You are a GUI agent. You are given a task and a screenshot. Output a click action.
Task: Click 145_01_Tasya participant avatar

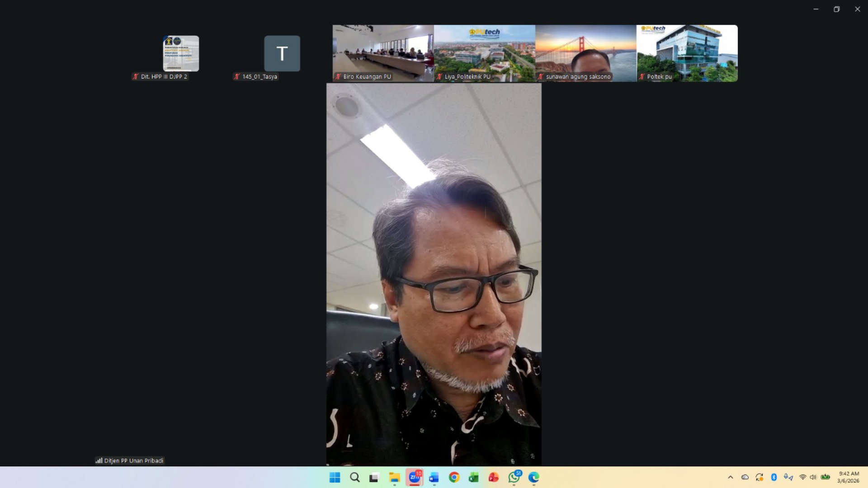pyautogui.click(x=282, y=53)
